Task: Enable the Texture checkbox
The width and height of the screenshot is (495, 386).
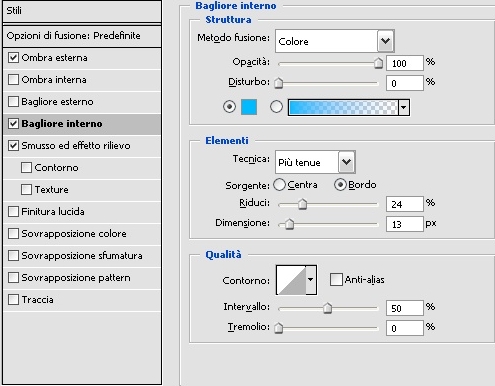Action: tap(26, 190)
